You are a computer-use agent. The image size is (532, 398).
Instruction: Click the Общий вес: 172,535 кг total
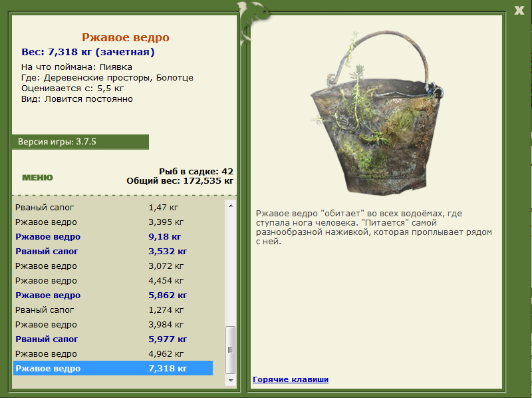coord(180,180)
